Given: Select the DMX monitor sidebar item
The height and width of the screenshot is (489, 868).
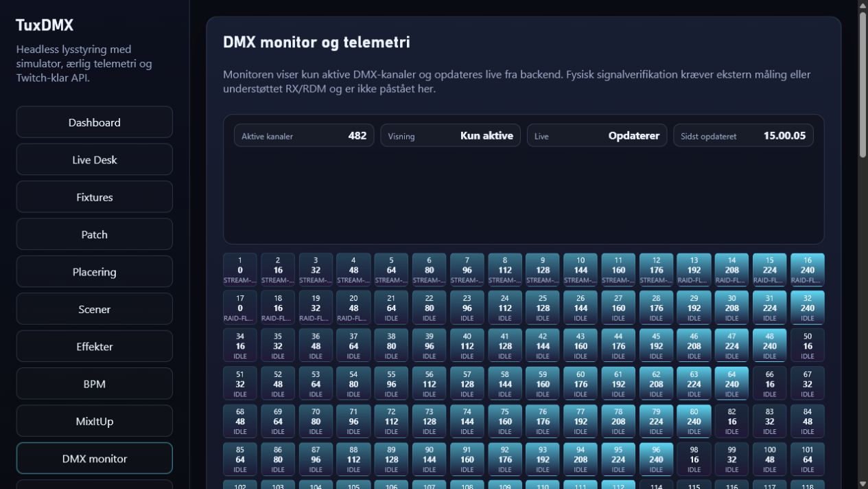Looking at the screenshot, I should click(94, 459).
